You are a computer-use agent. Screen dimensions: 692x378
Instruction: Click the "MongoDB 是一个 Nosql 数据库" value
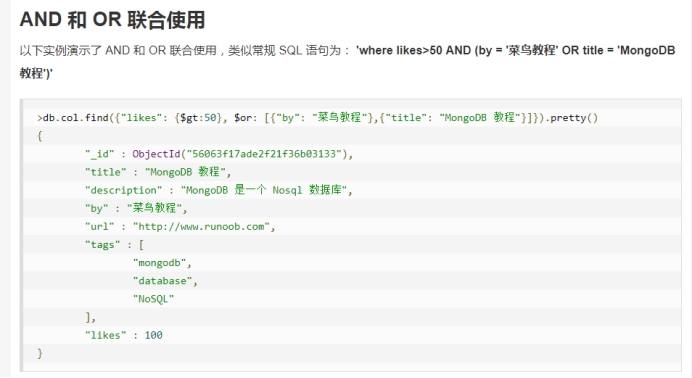click(x=264, y=190)
